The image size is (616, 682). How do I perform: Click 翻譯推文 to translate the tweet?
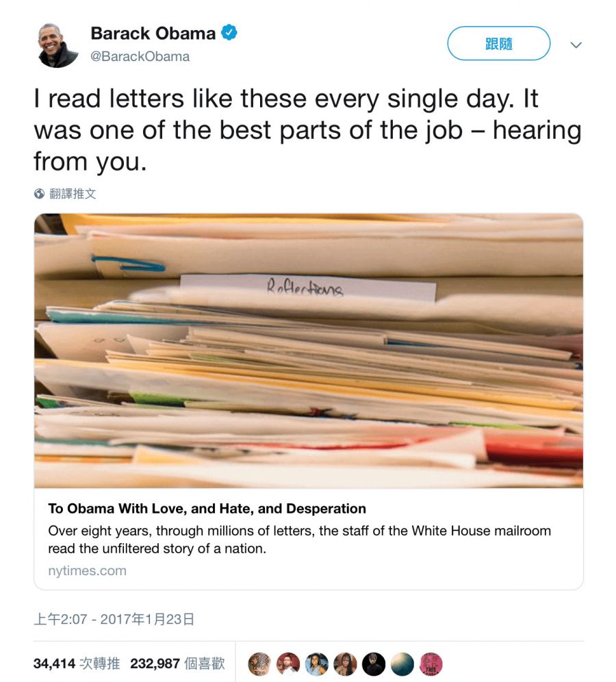pos(73,194)
